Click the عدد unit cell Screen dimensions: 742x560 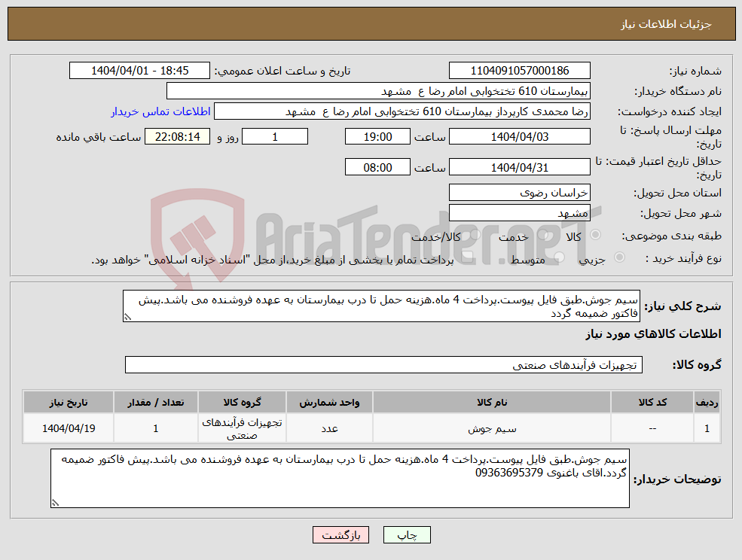tap(329, 428)
